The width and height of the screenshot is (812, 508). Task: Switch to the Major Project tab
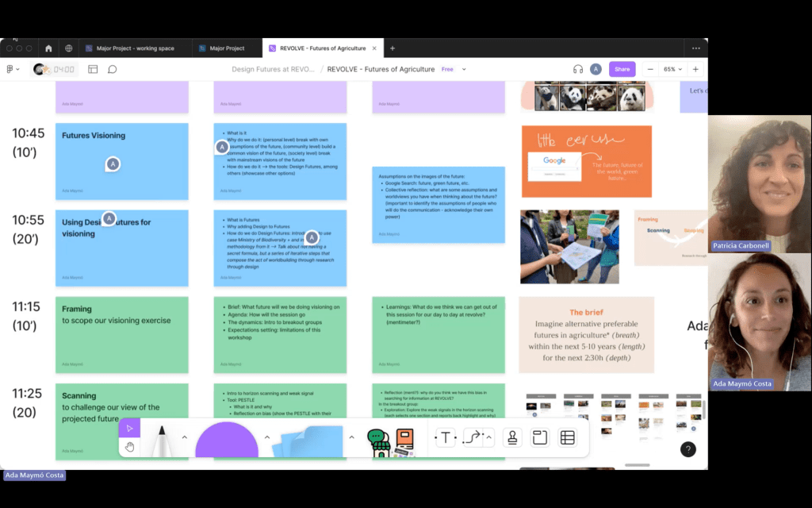point(227,48)
